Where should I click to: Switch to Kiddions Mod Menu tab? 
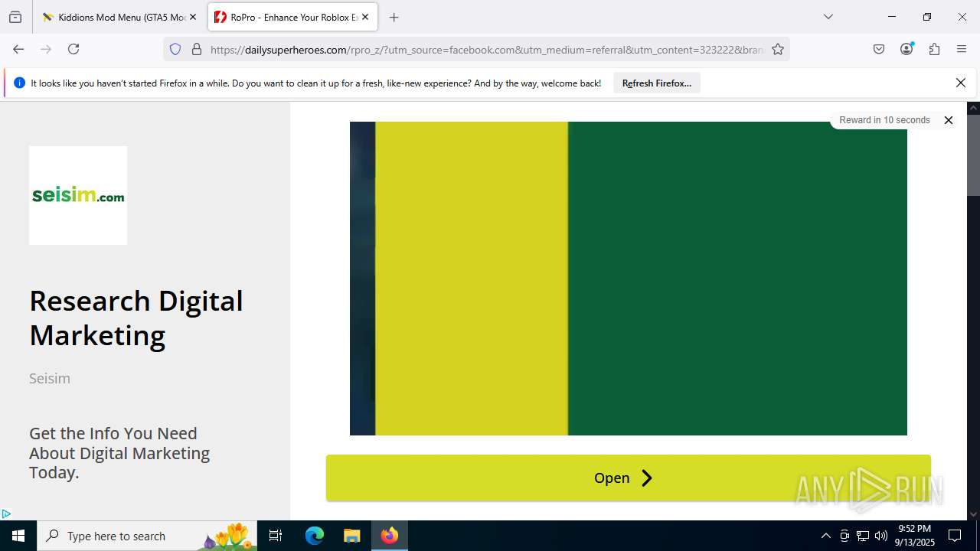[120, 17]
